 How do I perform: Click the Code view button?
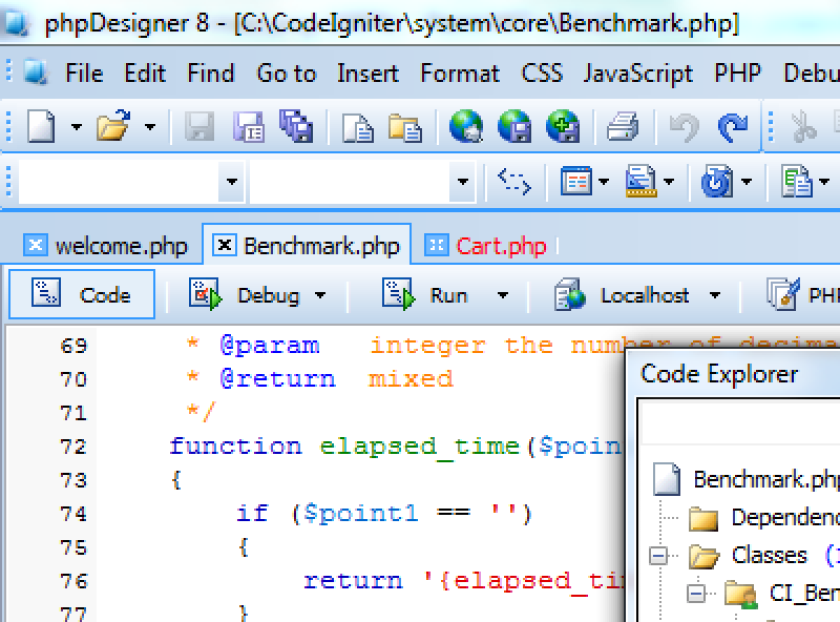(x=82, y=295)
